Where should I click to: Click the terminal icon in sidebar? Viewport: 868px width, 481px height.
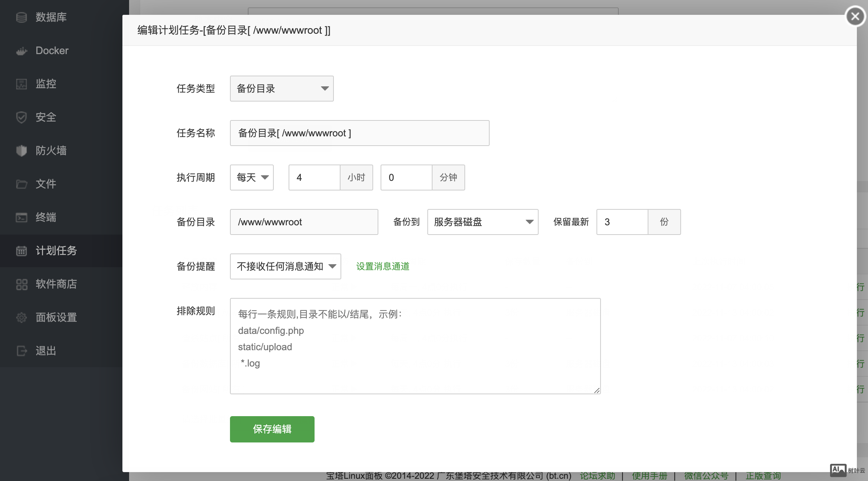(x=22, y=218)
